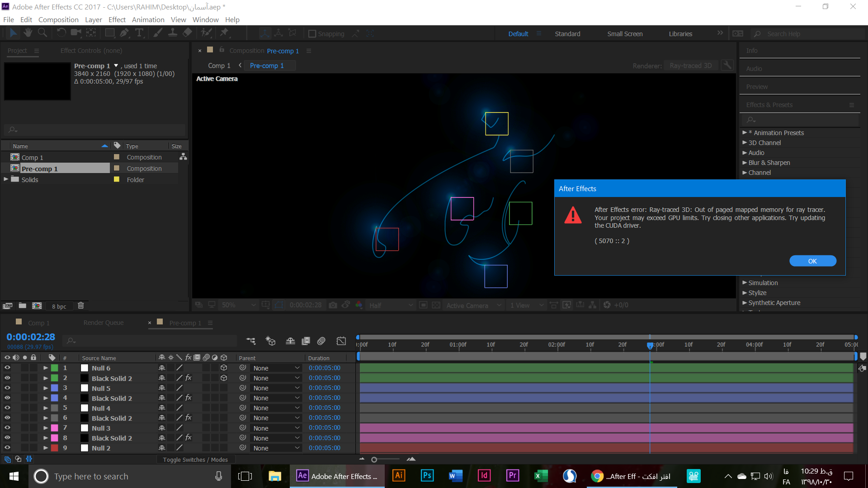Select the Effect menu item

[116, 20]
